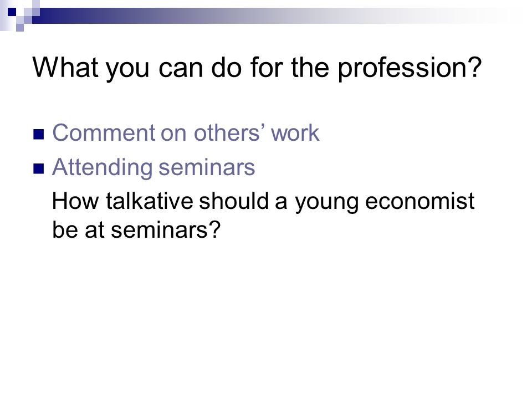
Task: Click the small lavender square below header
Action: 20,28
